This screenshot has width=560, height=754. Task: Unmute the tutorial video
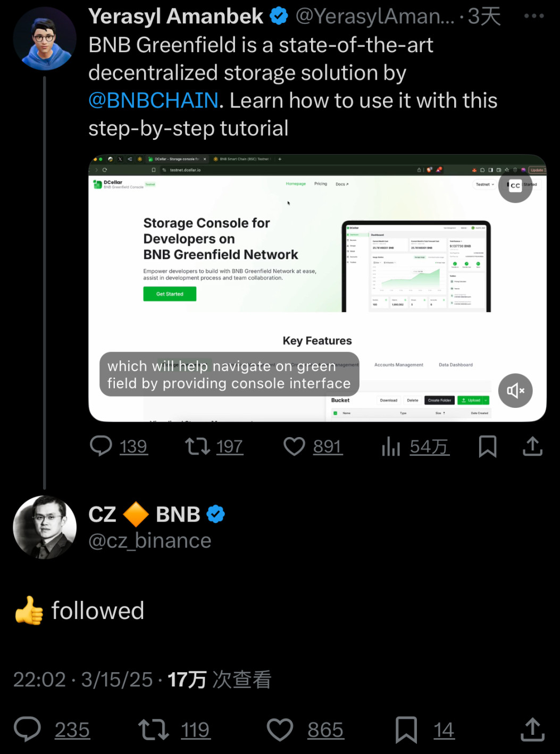point(515,391)
